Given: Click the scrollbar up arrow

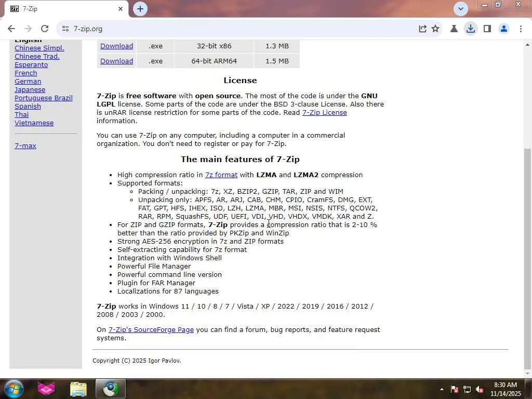Looking at the screenshot, I should 527,45.
